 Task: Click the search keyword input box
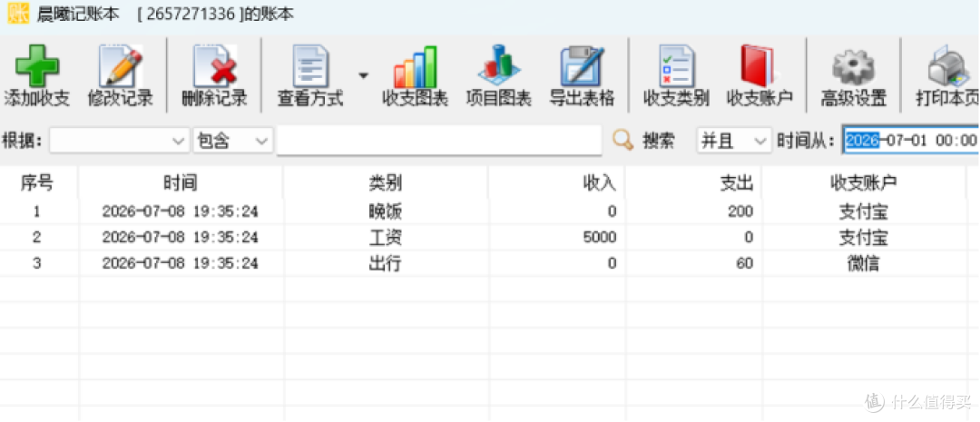tap(439, 141)
